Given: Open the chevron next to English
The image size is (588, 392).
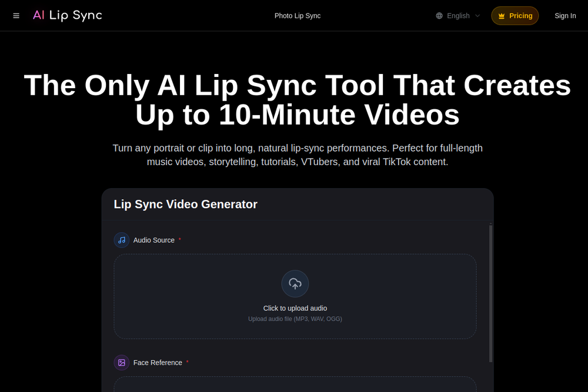Looking at the screenshot, I should [x=477, y=16].
